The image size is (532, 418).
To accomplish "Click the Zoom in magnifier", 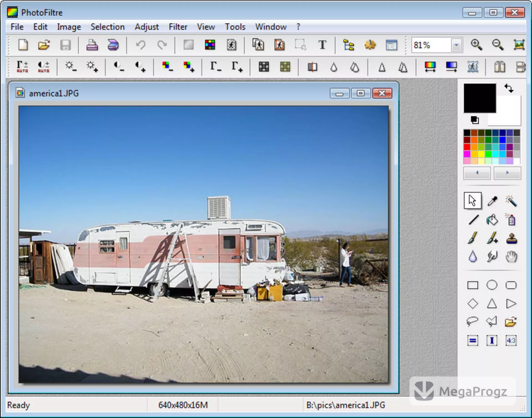I will (x=476, y=45).
